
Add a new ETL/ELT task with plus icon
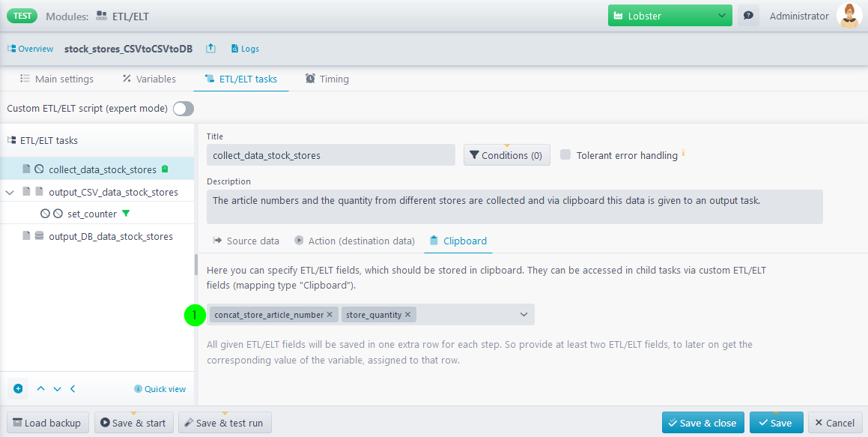[18, 389]
